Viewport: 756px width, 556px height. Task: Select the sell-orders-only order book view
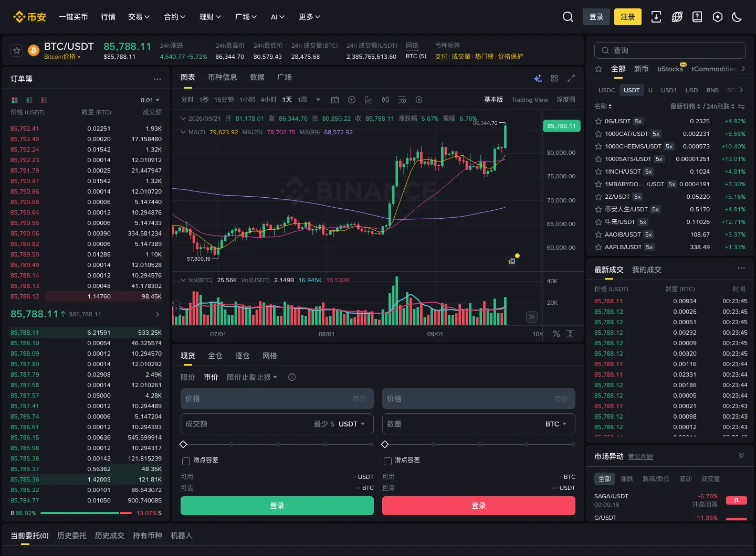pyautogui.click(x=44, y=100)
